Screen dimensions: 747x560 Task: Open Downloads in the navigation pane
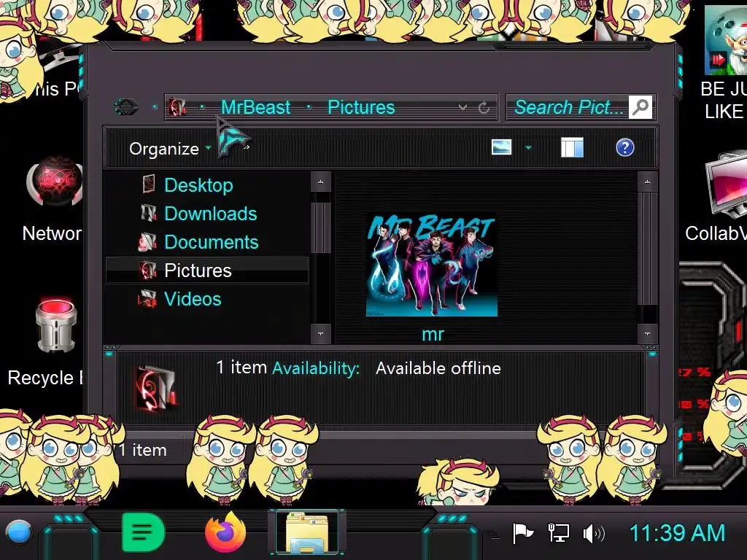[x=211, y=214]
